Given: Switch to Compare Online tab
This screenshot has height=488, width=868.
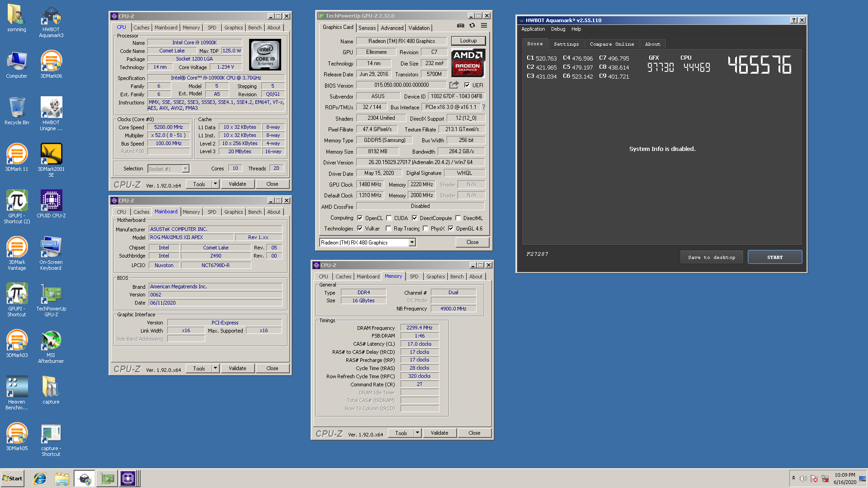Looking at the screenshot, I should click(x=612, y=44).
